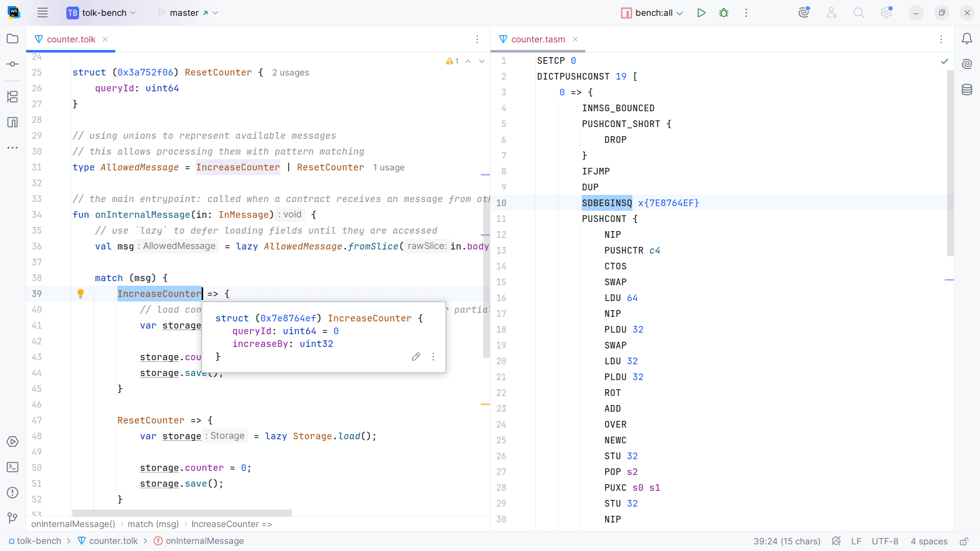Run the bench:all configuration

tap(701, 13)
